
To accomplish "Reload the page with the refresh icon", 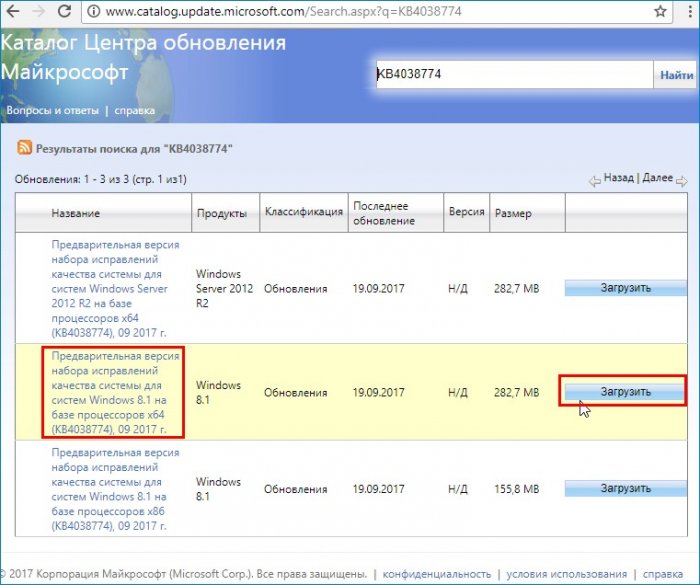I will [65, 11].
